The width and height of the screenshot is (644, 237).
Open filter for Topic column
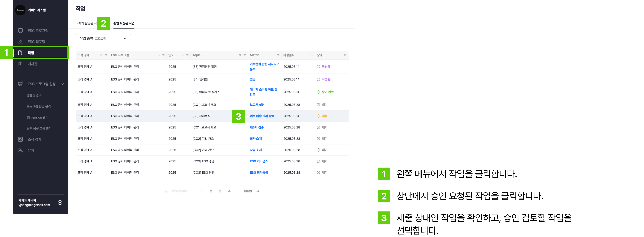click(x=244, y=55)
